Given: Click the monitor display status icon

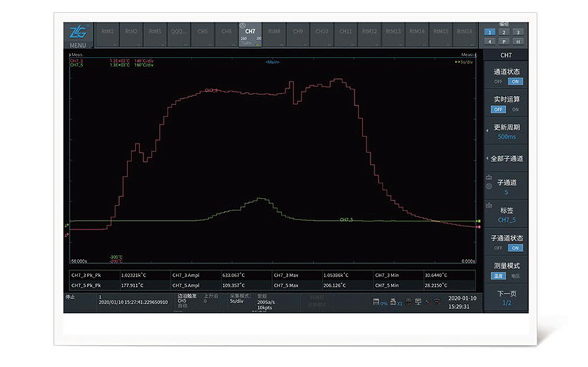Looking at the screenshot, I should pos(419,302).
